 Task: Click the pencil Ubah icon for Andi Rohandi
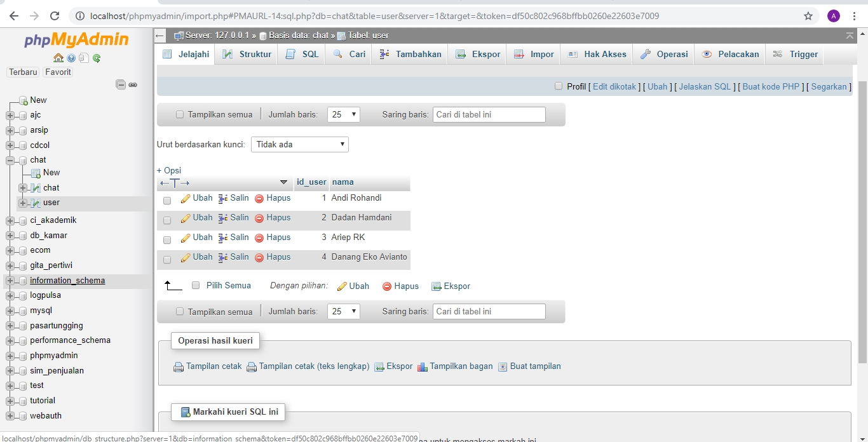coord(186,198)
